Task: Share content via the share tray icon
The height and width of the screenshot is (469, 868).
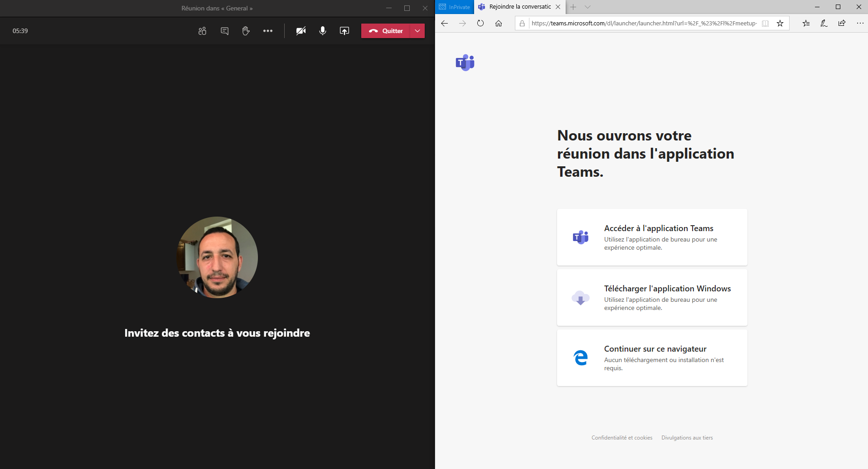Action: 344,31
